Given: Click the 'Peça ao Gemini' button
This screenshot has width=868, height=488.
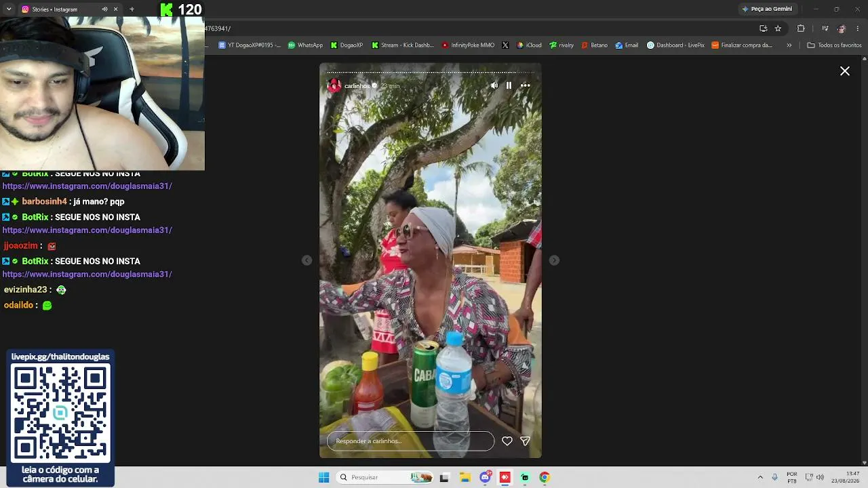Looking at the screenshot, I should 767,9.
